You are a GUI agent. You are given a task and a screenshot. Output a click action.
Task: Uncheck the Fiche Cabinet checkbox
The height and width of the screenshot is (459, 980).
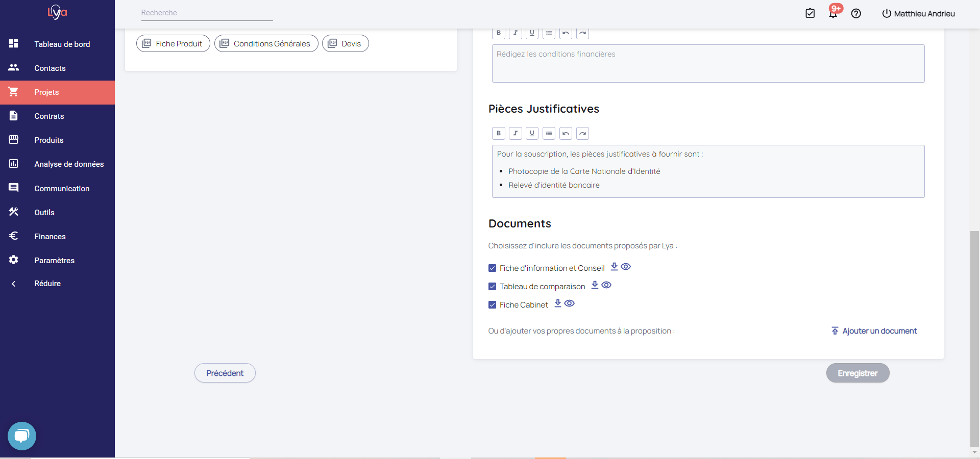tap(493, 305)
